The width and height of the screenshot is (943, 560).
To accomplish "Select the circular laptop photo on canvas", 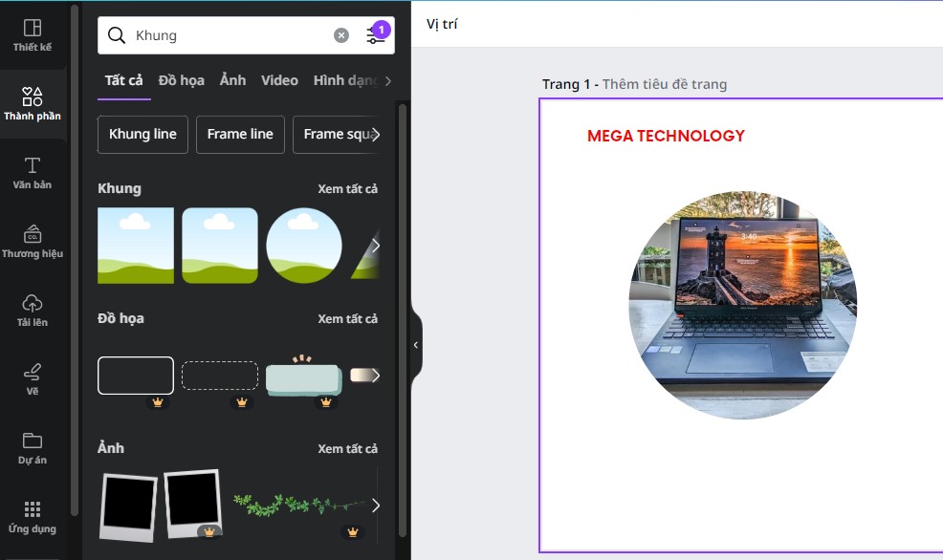I will [x=743, y=305].
